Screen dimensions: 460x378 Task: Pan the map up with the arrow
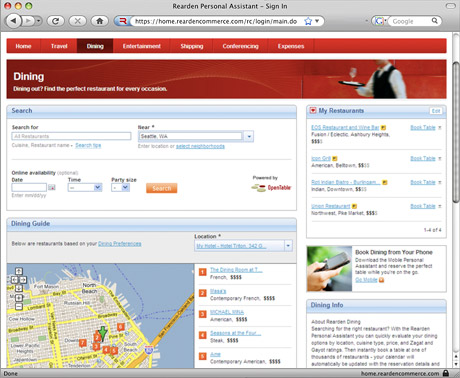pos(19,271)
